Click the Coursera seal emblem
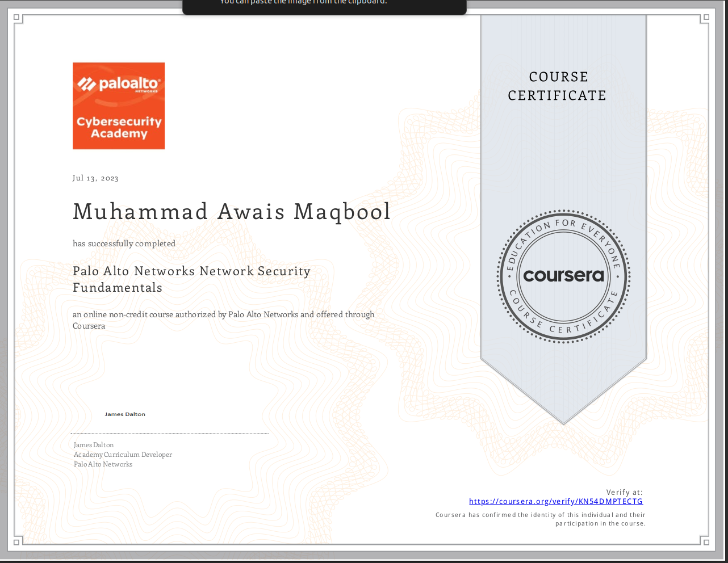The height and width of the screenshot is (563, 728). [x=563, y=276]
